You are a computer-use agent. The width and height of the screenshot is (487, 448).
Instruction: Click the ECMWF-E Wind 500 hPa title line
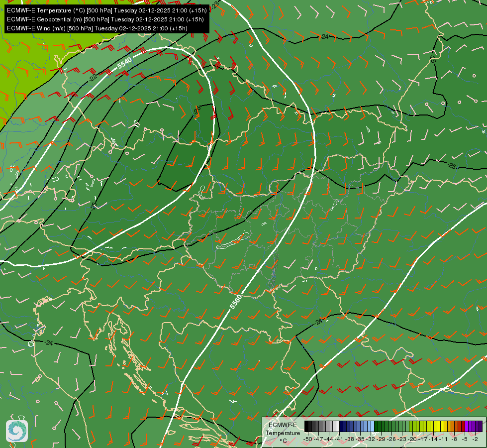(x=97, y=28)
